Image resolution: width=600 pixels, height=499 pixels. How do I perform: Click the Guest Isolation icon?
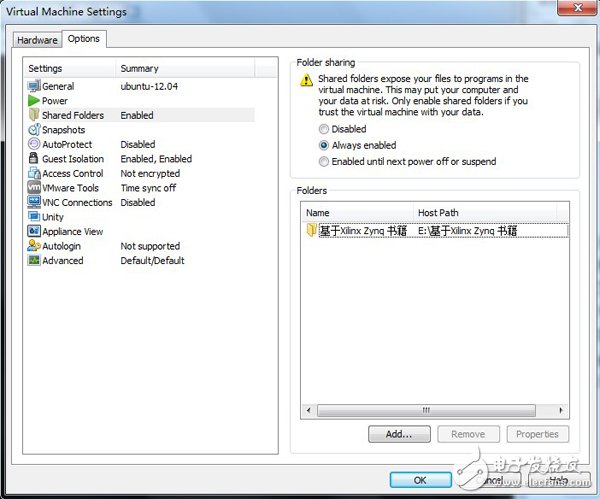pyautogui.click(x=34, y=159)
